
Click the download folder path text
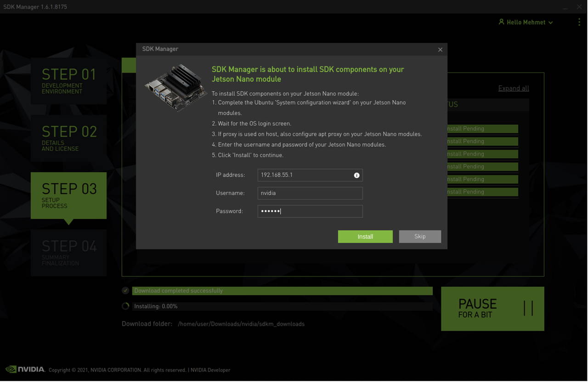click(241, 324)
